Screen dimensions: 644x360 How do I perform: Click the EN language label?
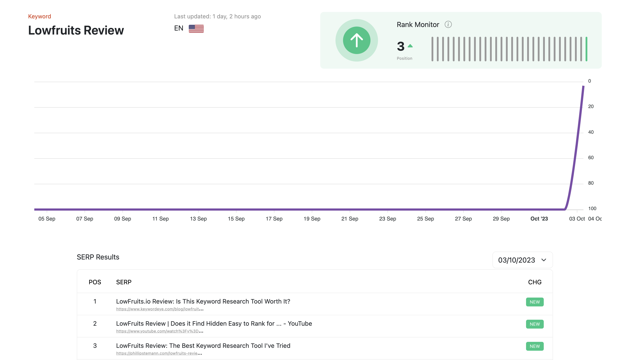click(x=179, y=28)
